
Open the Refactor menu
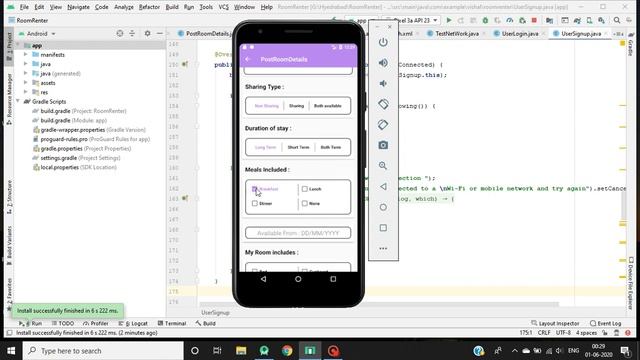pos(149,7)
